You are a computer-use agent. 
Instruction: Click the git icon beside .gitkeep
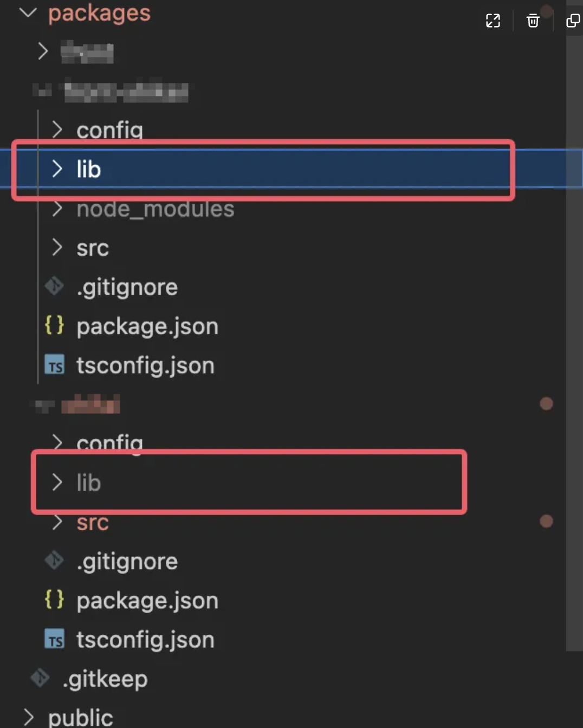(x=41, y=678)
